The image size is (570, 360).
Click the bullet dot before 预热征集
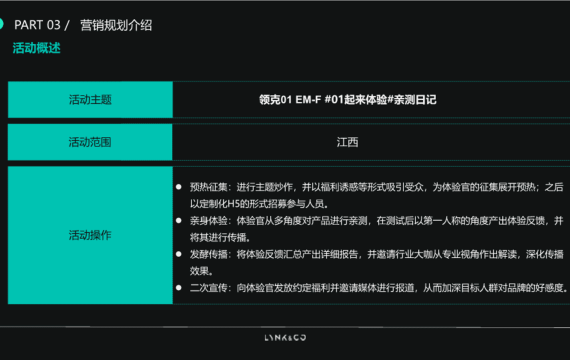[x=178, y=187]
